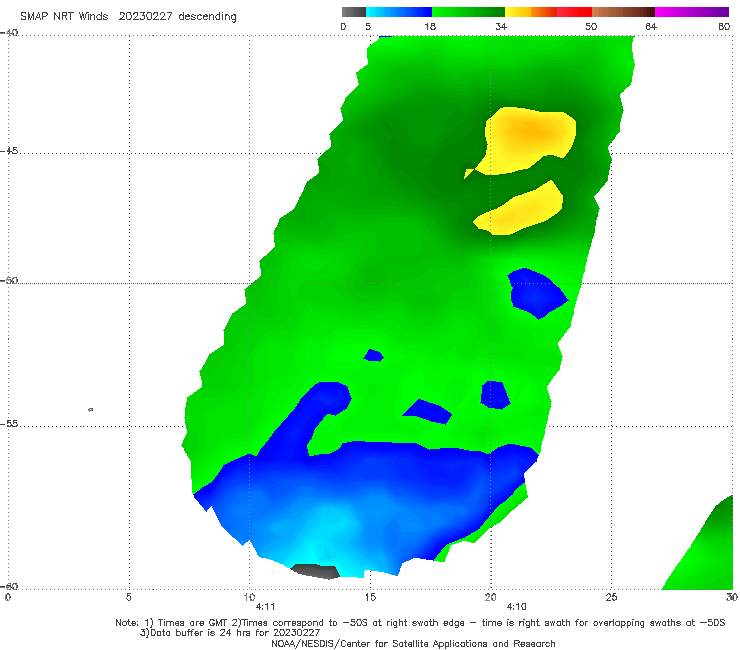Pick the magenta-purple segment of the colorbar

tap(692, 12)
